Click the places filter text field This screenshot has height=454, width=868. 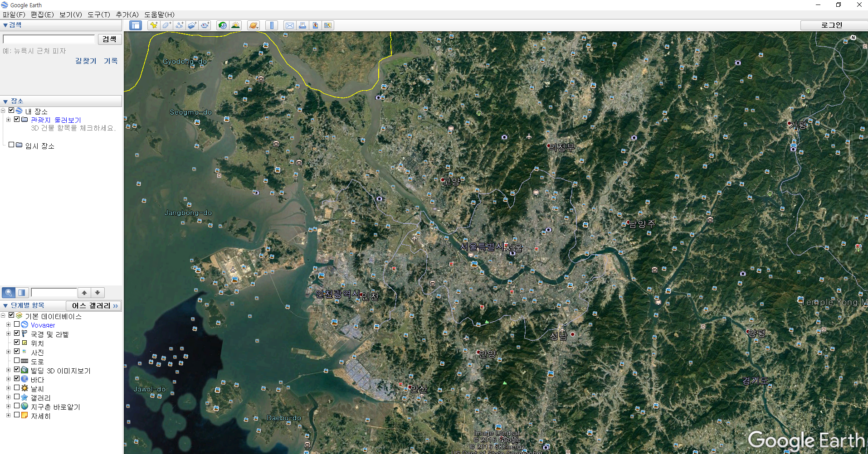(x=54, y=293)
